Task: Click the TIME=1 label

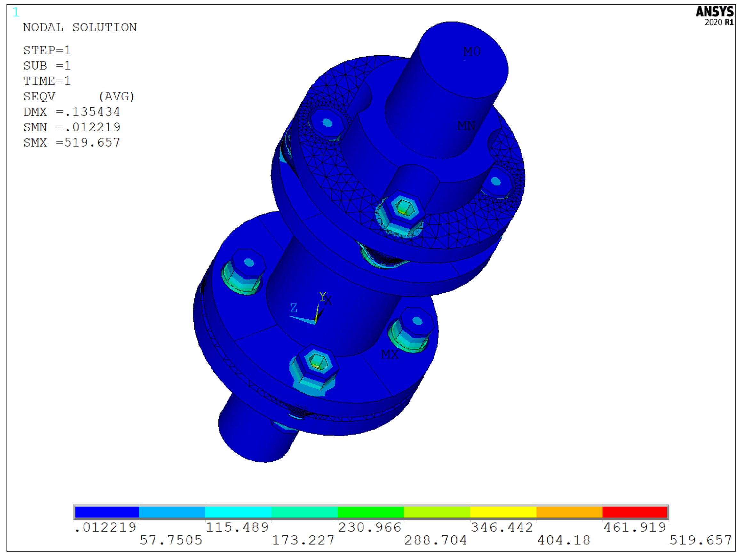Action: tap(47, 81)
